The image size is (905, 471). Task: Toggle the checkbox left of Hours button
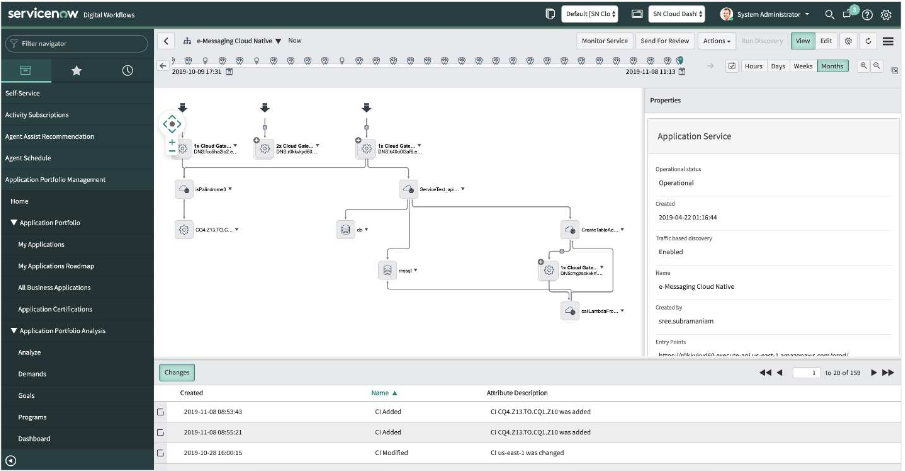point(732,66)
